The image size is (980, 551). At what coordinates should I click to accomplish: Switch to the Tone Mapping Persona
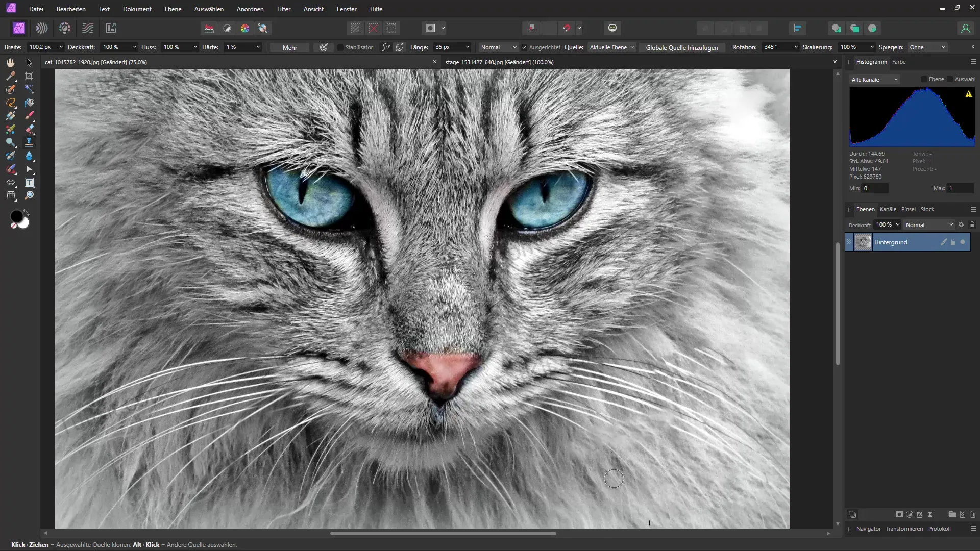tap(88, 28)
